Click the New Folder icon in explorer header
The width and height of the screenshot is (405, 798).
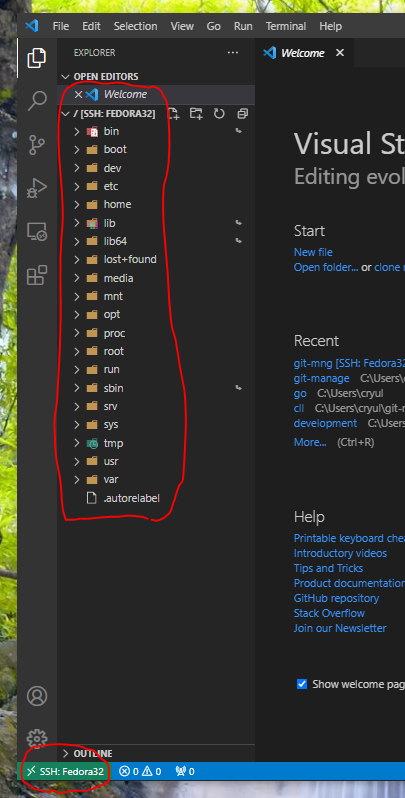click(196, 113)
